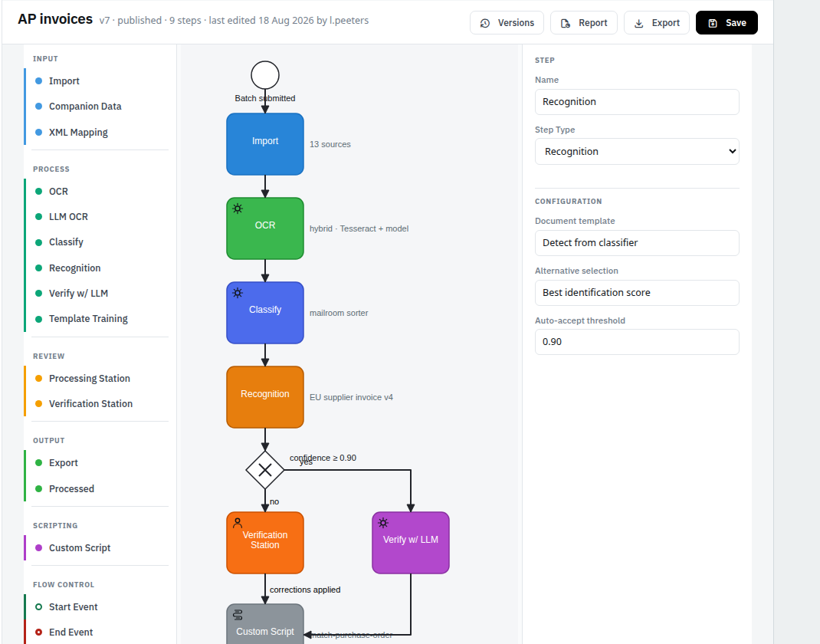Edit the Alternative selection field
This screenshot has height=644, width=820.
point(637,292)
